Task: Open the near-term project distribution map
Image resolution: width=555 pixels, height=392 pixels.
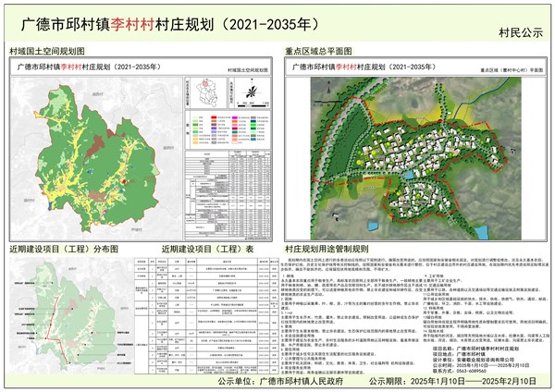Action: 71,315
